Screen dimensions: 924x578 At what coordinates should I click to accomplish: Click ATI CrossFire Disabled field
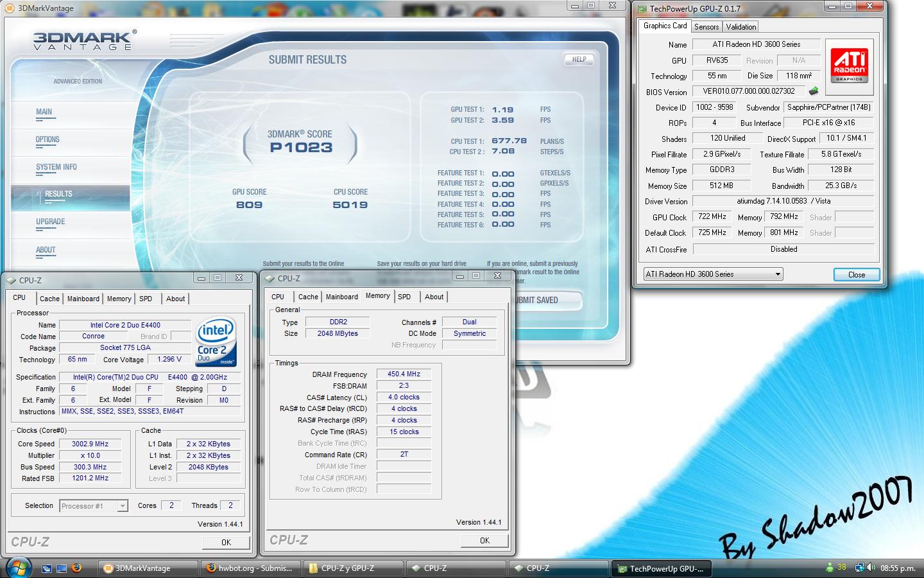click(x=784, y=249)
